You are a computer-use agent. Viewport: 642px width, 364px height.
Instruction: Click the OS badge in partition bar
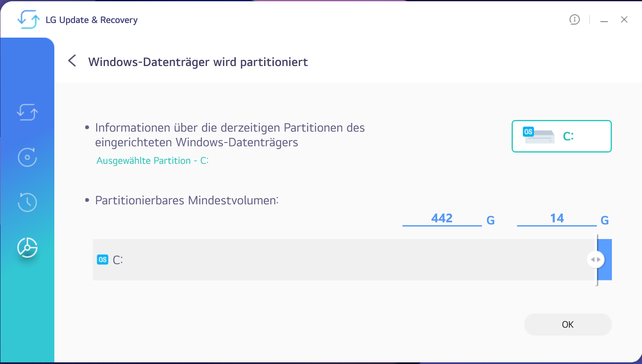(102, 260)
